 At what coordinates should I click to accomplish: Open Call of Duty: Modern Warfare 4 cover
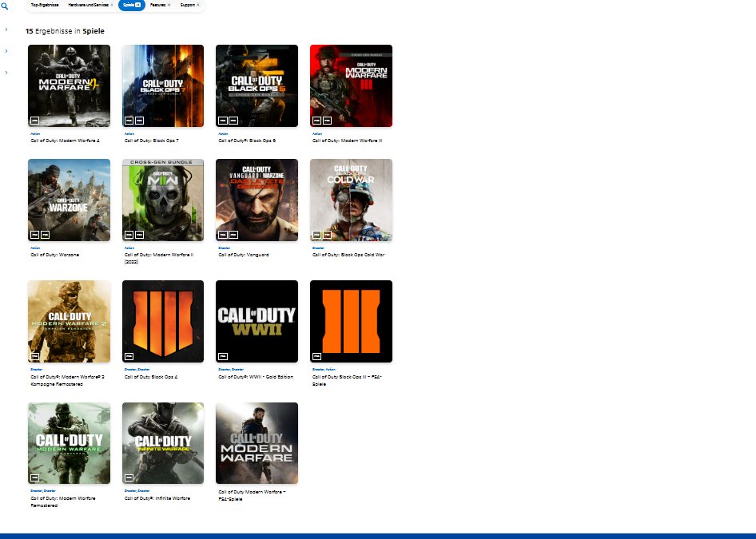[69, 85]
